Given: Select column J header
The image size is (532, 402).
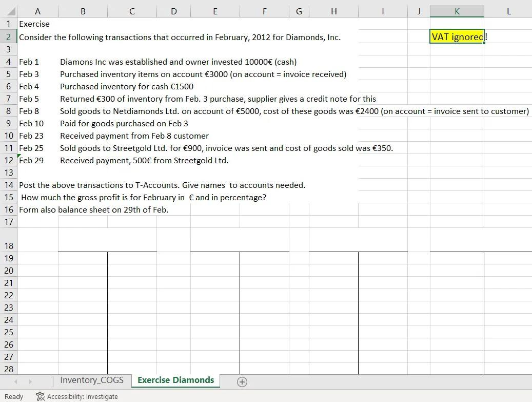Looking at the screenshot, I should (419, 11).
